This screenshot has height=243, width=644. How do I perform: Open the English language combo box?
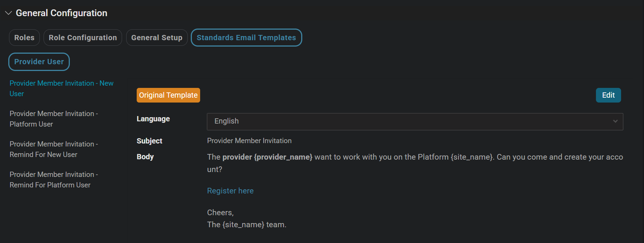[409, 121]
